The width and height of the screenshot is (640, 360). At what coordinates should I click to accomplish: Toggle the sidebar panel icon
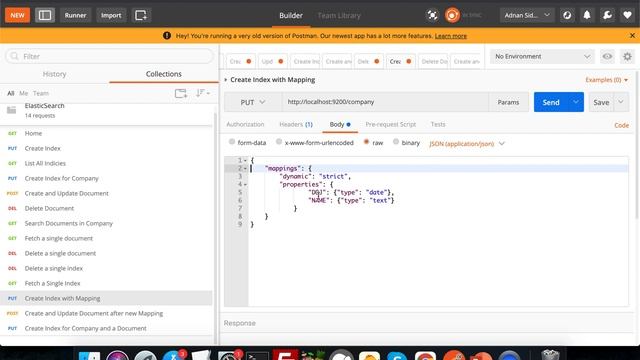45,16
